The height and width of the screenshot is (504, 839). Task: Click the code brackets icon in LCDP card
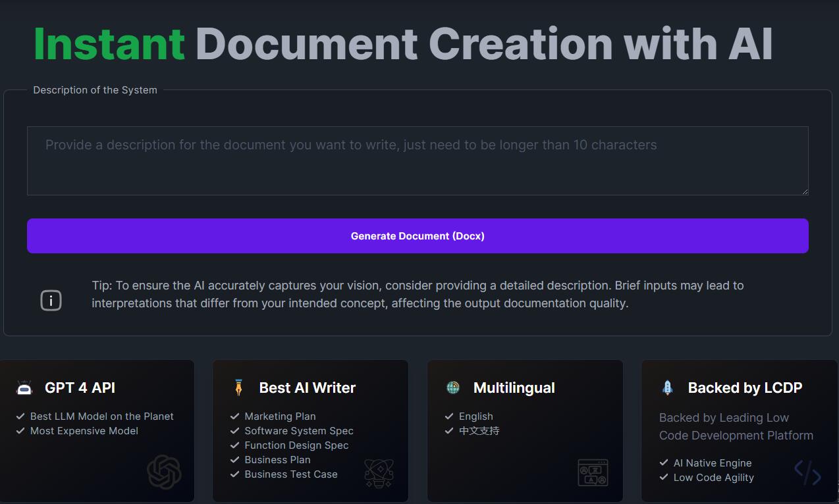807,472
